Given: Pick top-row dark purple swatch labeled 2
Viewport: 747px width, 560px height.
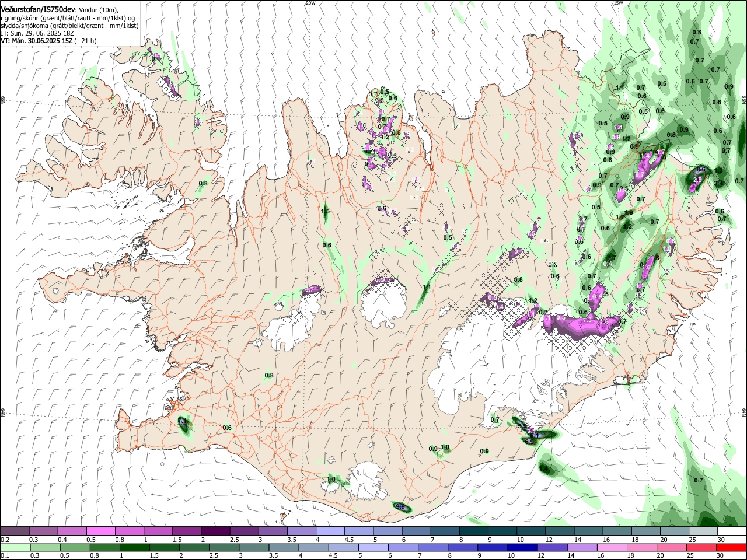Looking at the screenshot, I should 215,531.
